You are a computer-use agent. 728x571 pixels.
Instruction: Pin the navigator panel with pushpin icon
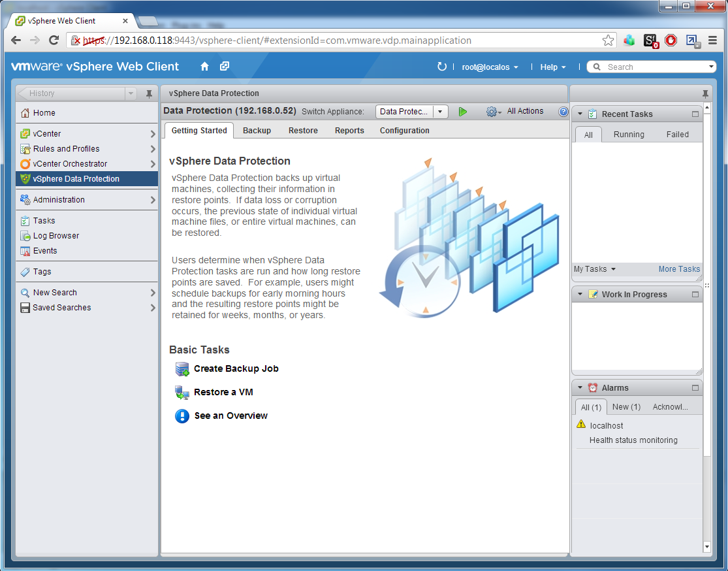tap(149, 94)
